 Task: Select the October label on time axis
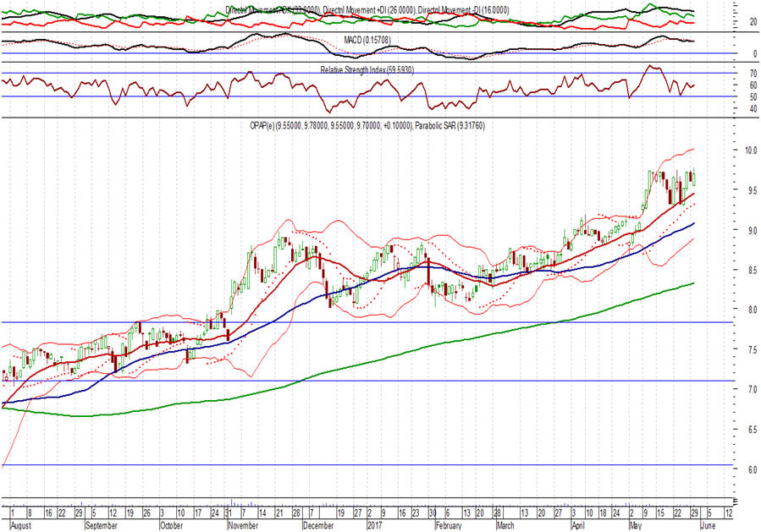click(x=171, y=524)
